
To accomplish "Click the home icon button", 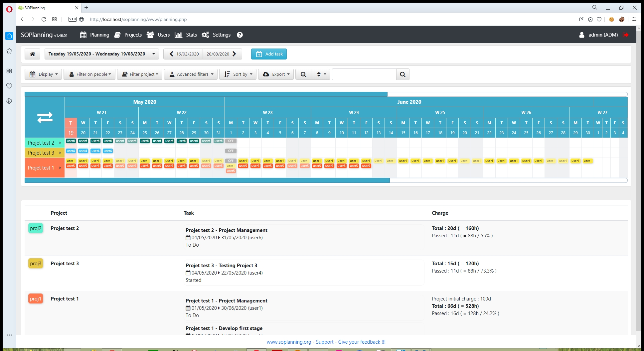I will [33, 54].
